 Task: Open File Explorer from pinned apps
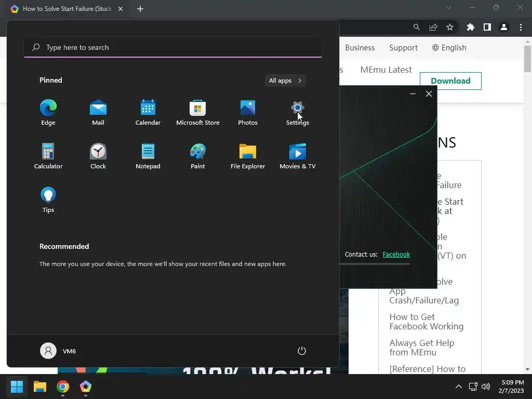click(x=248, y=156)
